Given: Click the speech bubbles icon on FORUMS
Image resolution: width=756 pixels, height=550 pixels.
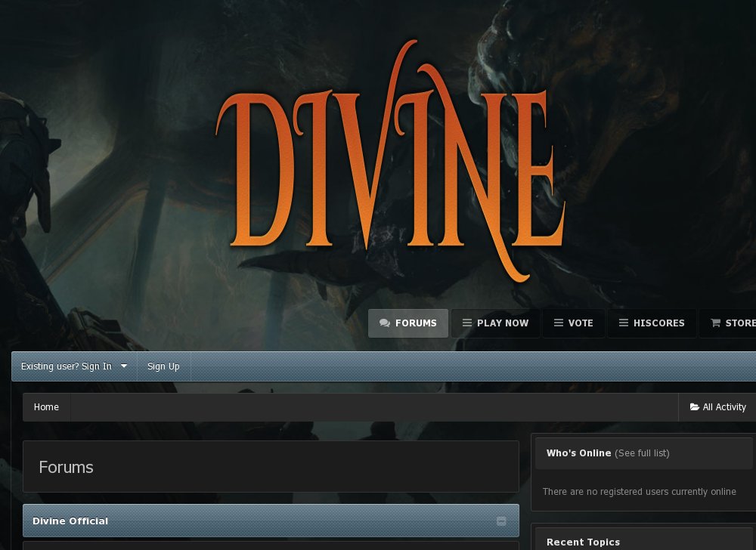Looking at the screenshot, I should point(383,323).
